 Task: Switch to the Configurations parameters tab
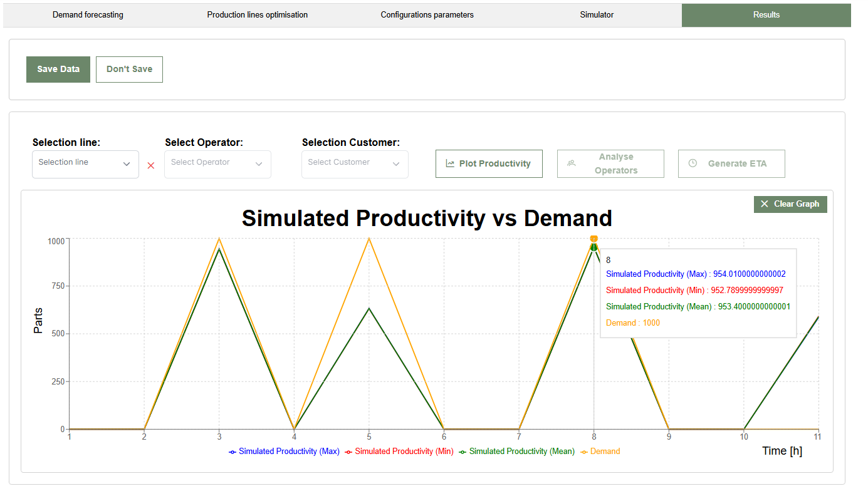tap(427, 14)
